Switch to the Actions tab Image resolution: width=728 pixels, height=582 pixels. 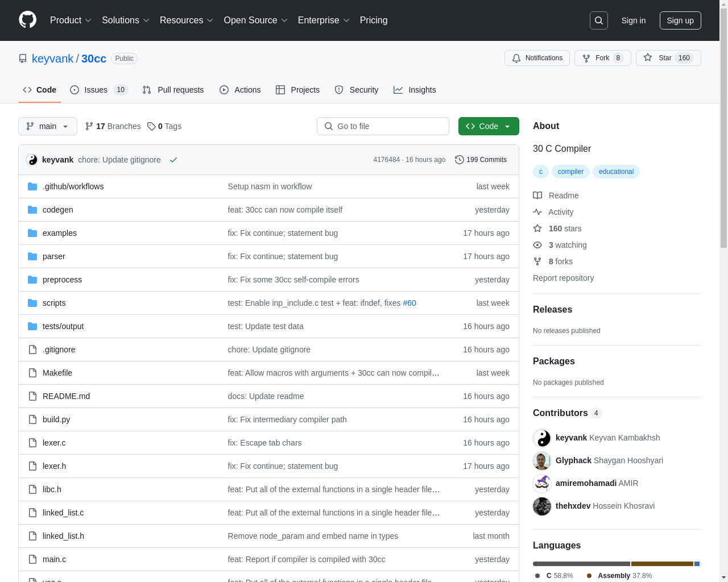pos(240,90)
